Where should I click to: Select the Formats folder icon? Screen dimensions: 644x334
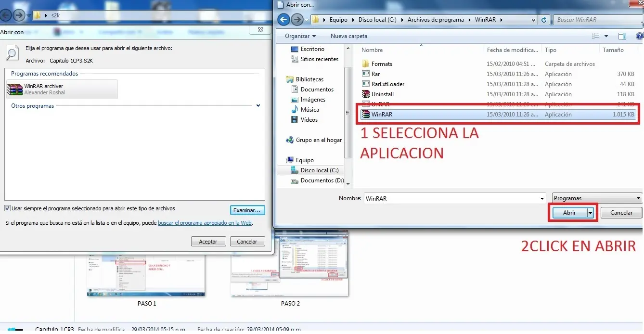point(365,64)
